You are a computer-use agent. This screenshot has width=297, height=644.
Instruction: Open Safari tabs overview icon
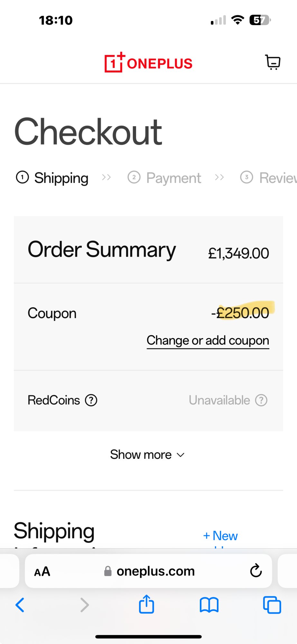[x=272, y=605]
